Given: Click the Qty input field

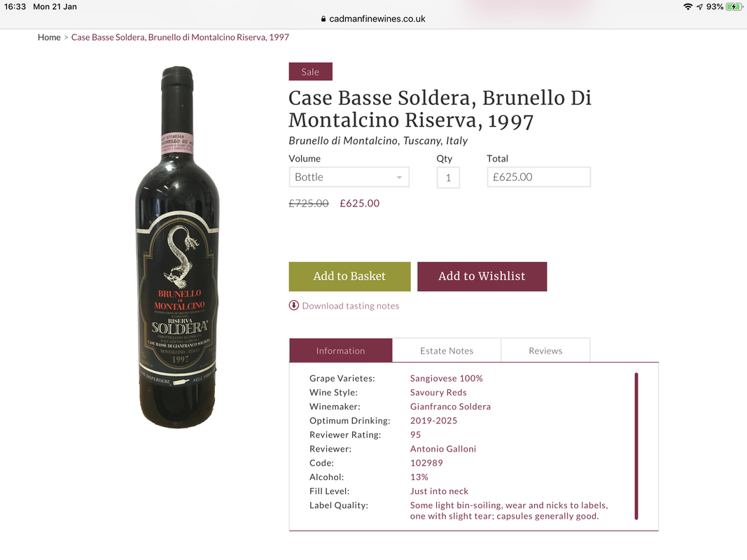Looking at the screenshot, I should [x=448, y=178].
